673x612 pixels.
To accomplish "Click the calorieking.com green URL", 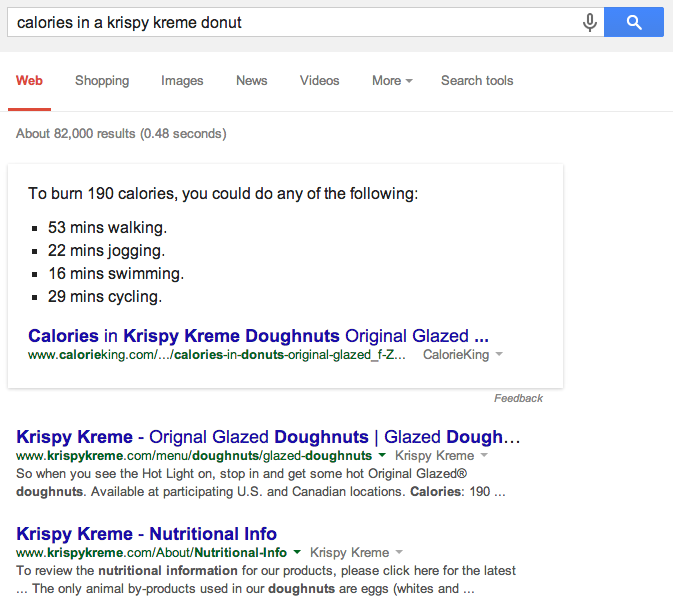I will click(217, 354).
